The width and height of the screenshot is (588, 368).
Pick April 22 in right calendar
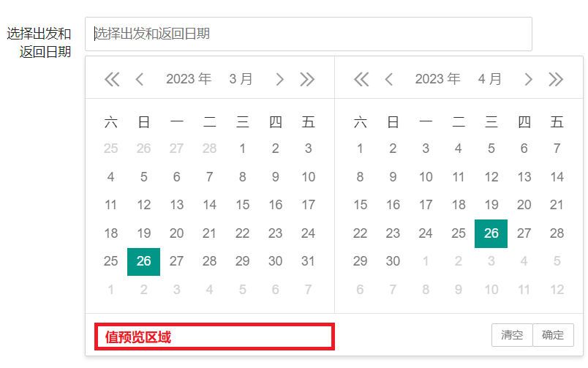[x=360, y=233]
